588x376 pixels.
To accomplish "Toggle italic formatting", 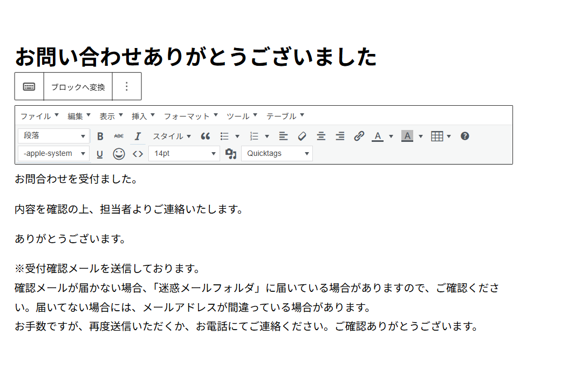I will [x=138, y=136].
